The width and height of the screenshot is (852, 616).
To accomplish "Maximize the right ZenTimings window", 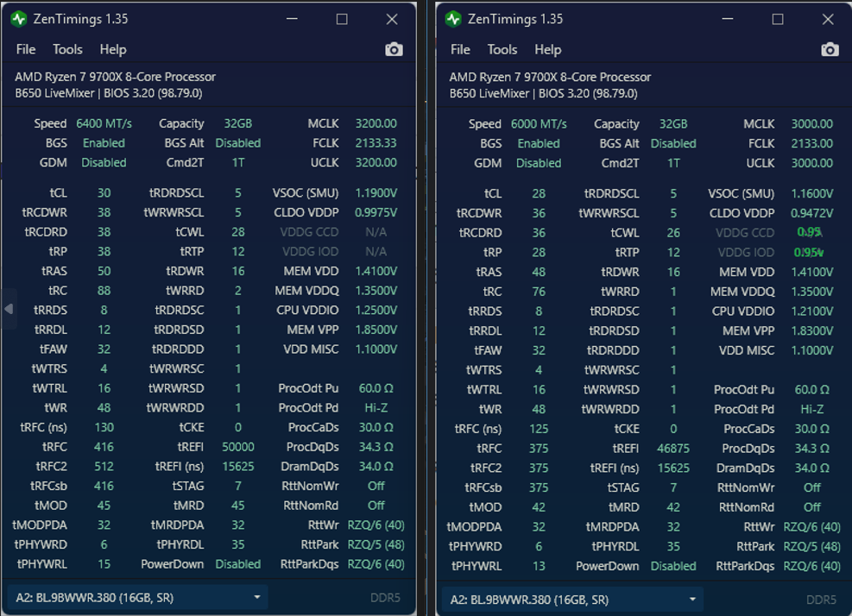I will (778, 19).
